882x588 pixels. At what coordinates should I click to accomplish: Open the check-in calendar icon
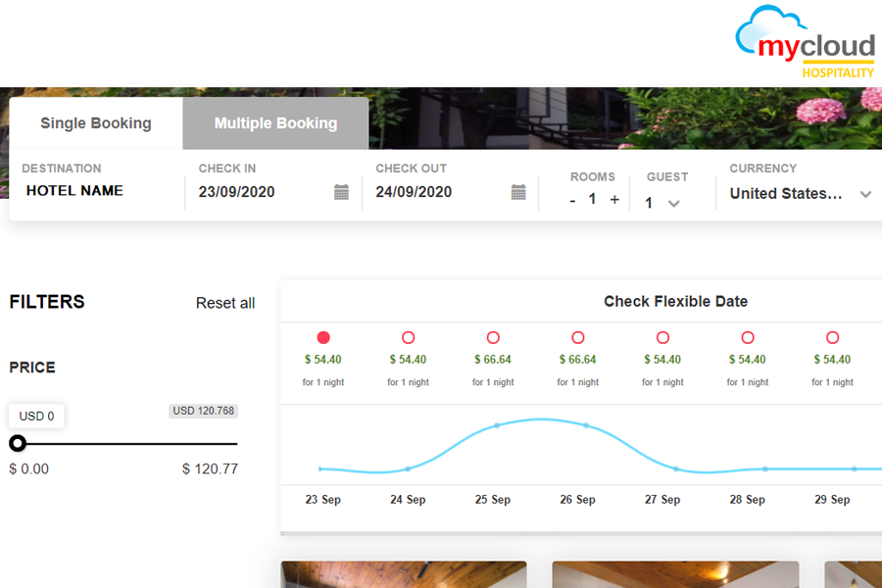coord(341,192)
